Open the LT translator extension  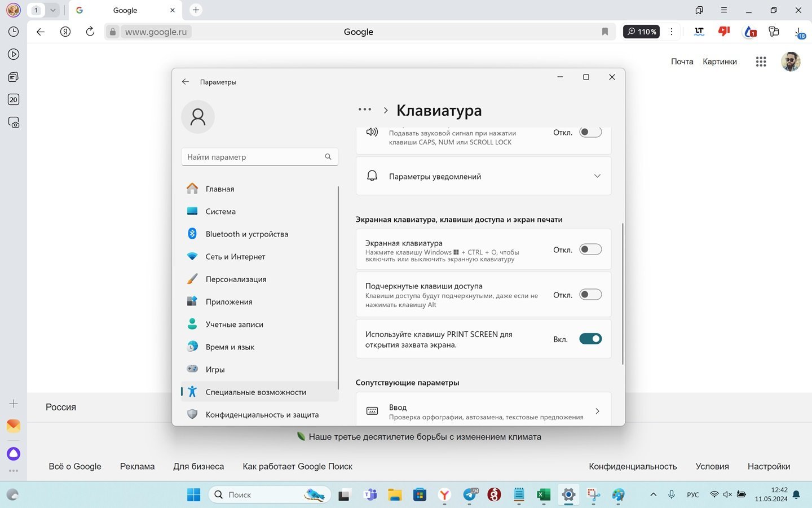pos(699,32)
